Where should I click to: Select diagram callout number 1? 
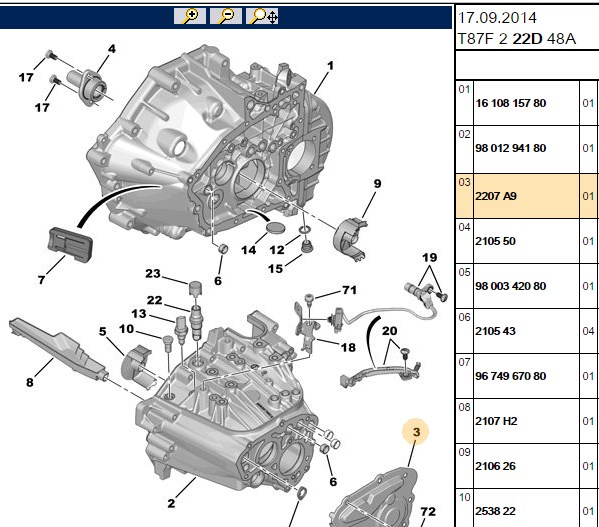[x=330, y=66]
